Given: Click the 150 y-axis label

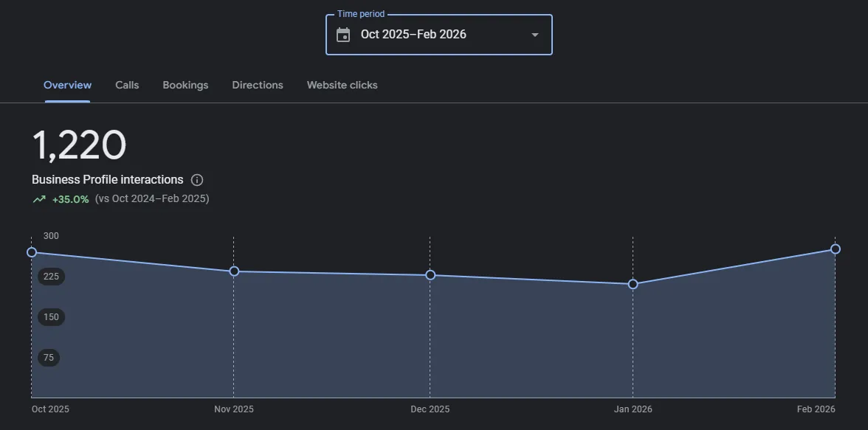Looking at the screenshot, I should 51,317.
